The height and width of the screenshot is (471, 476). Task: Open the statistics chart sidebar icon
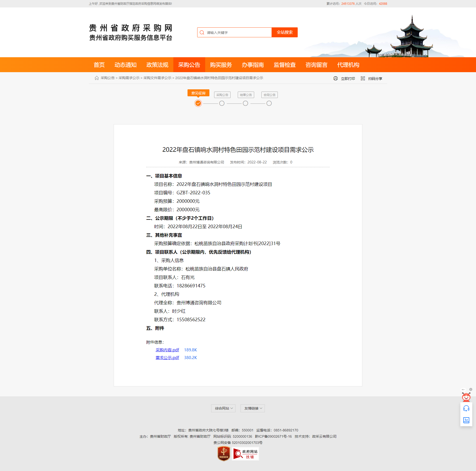point(466,420)
